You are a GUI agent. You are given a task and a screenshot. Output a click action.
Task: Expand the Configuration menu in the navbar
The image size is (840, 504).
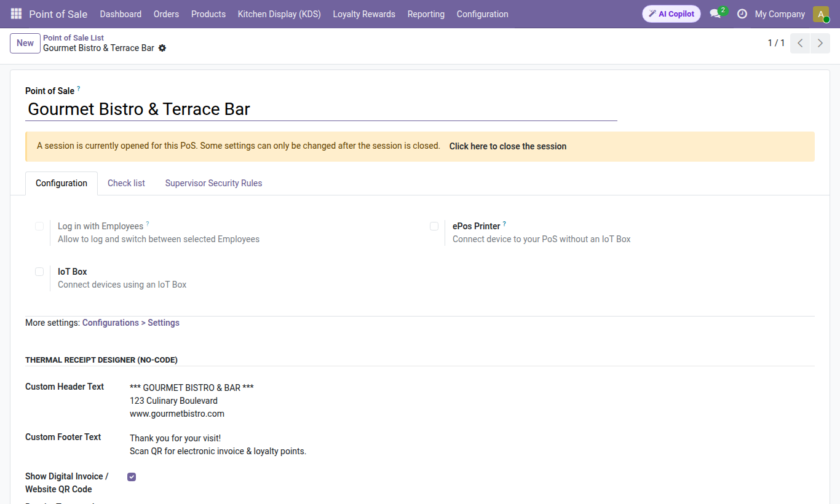[483, 14]
